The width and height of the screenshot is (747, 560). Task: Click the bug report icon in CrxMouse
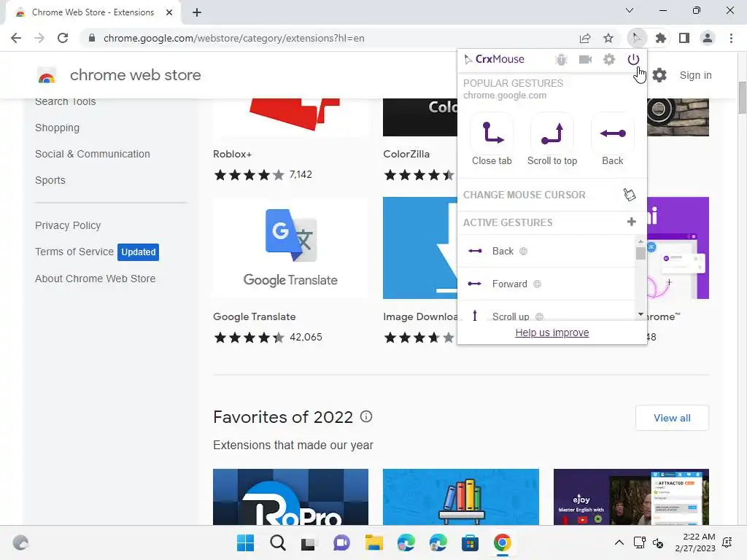(561, 59)
